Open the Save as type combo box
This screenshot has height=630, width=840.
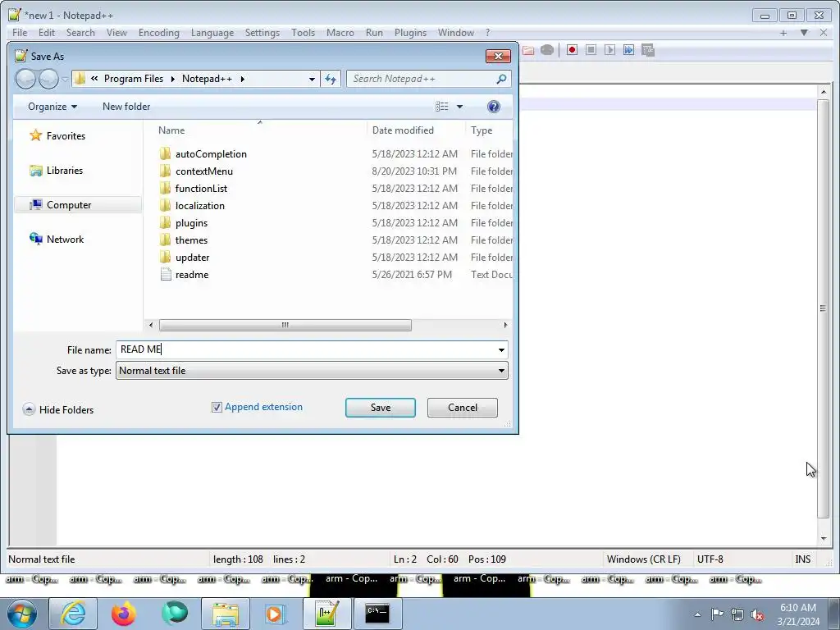[x=312, y=371]
